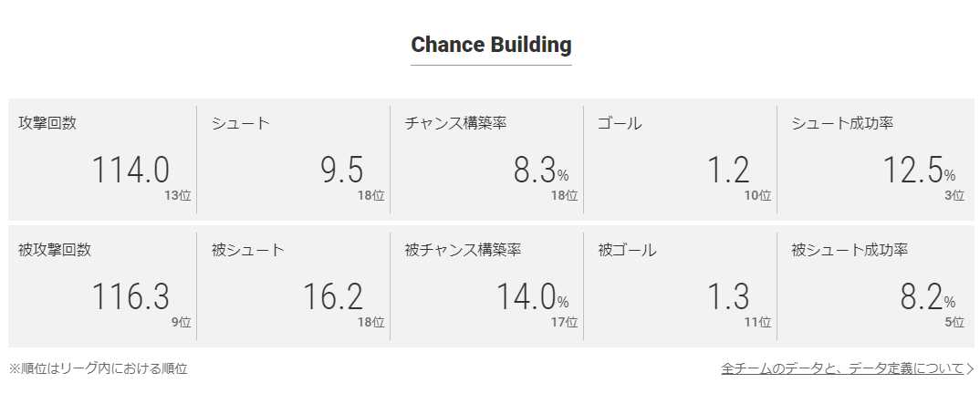Open the 全チームのデータと、データ定義について link
Image resolution: width=980 pixels, height=404 pixels.
(841, 369)
